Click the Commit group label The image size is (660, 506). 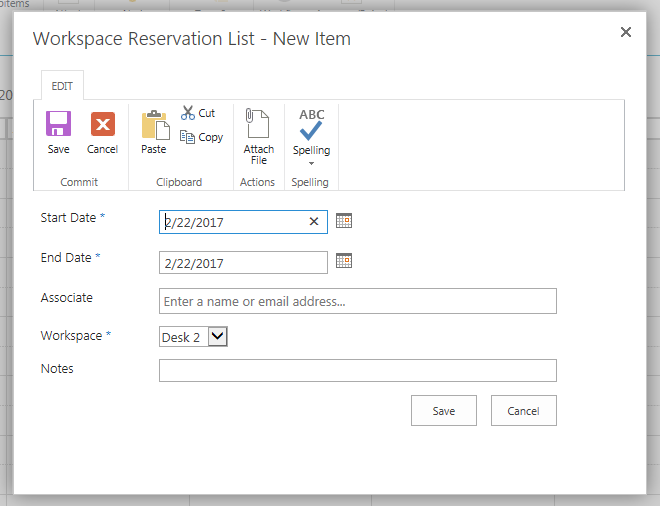(79, 182)
